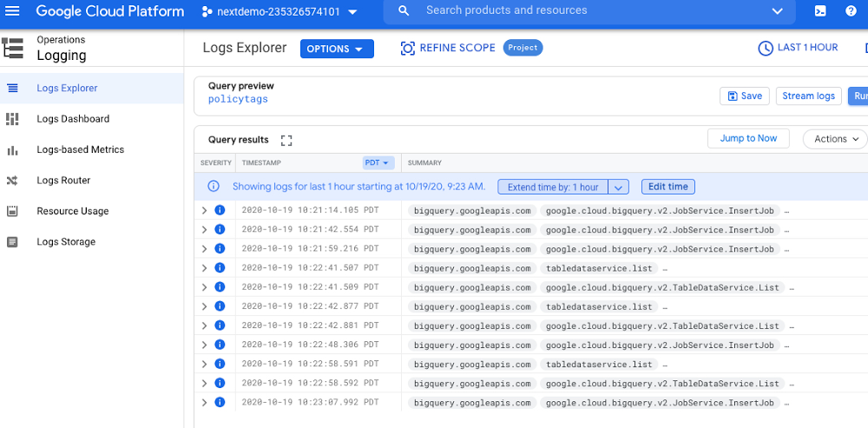868x428 pixels.
Task: Click the Operations Logging product icon
Action: [13, 48]
